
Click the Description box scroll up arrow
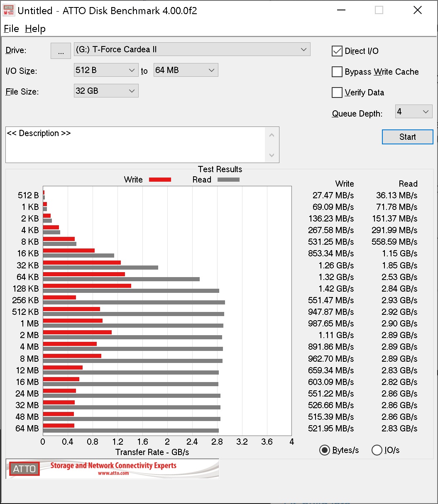point(272,135)
